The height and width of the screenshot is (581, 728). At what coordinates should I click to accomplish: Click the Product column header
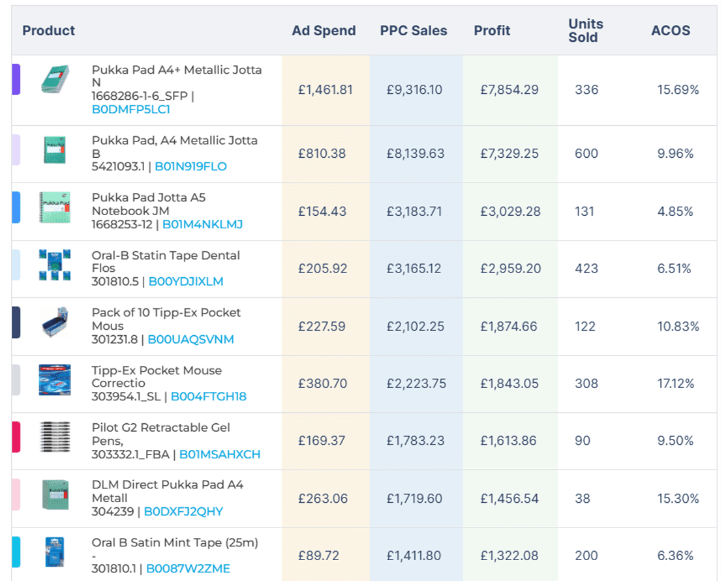point(48,31)
